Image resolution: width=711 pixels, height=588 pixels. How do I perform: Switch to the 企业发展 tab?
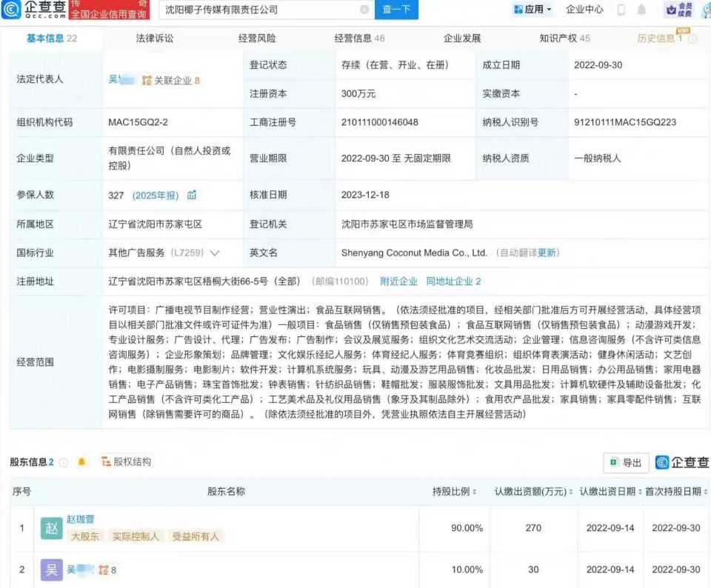coord(462,39)
